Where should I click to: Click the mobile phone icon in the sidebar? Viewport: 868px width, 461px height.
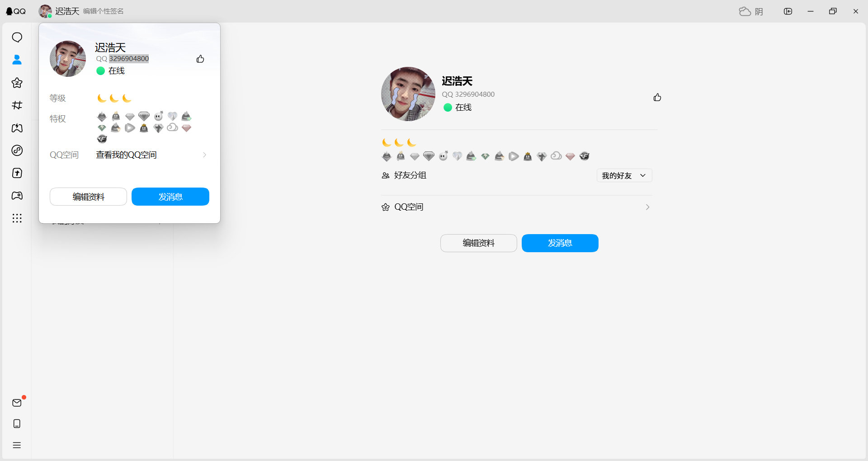click(17, 423)
